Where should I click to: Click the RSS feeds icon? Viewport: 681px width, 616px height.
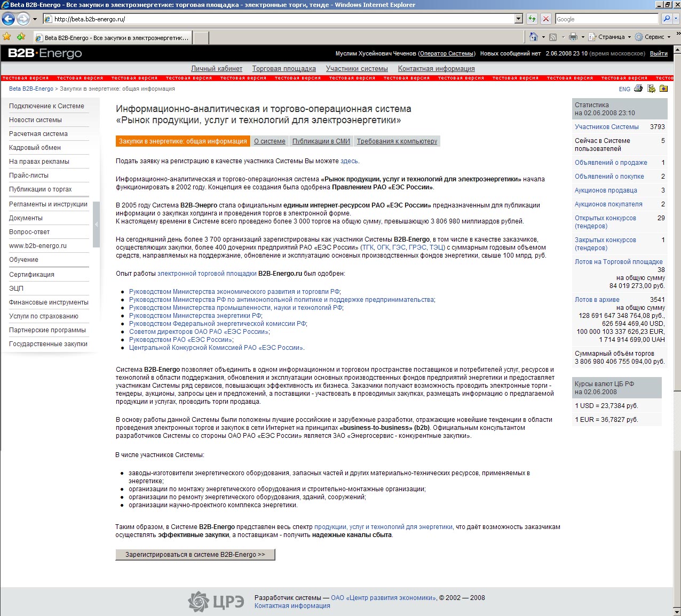[x=553, y=37]
